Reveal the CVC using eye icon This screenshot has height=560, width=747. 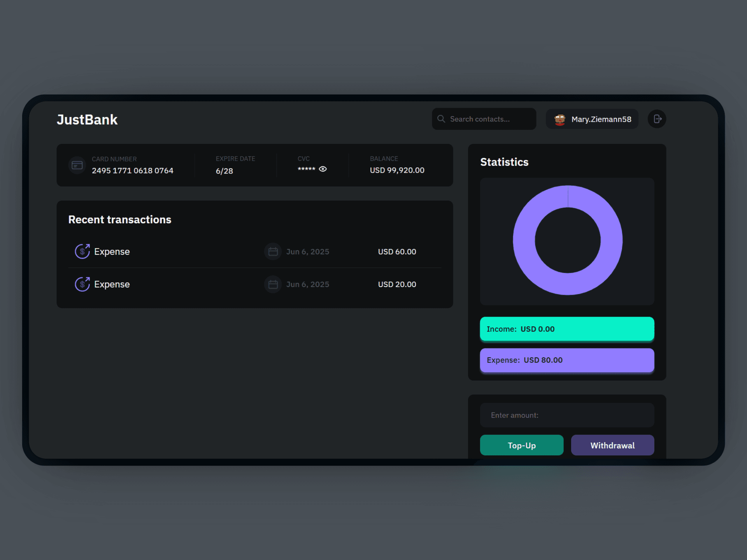click(323, 169)
